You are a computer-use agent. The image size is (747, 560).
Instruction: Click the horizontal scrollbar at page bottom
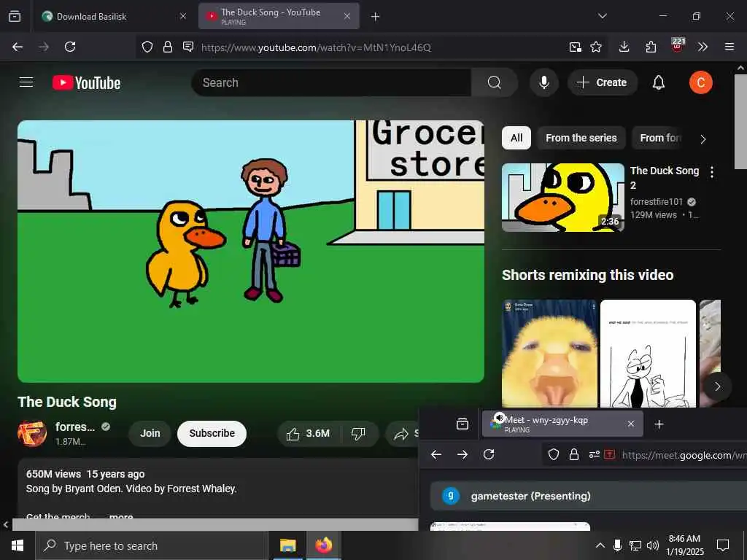click(215, 524)
